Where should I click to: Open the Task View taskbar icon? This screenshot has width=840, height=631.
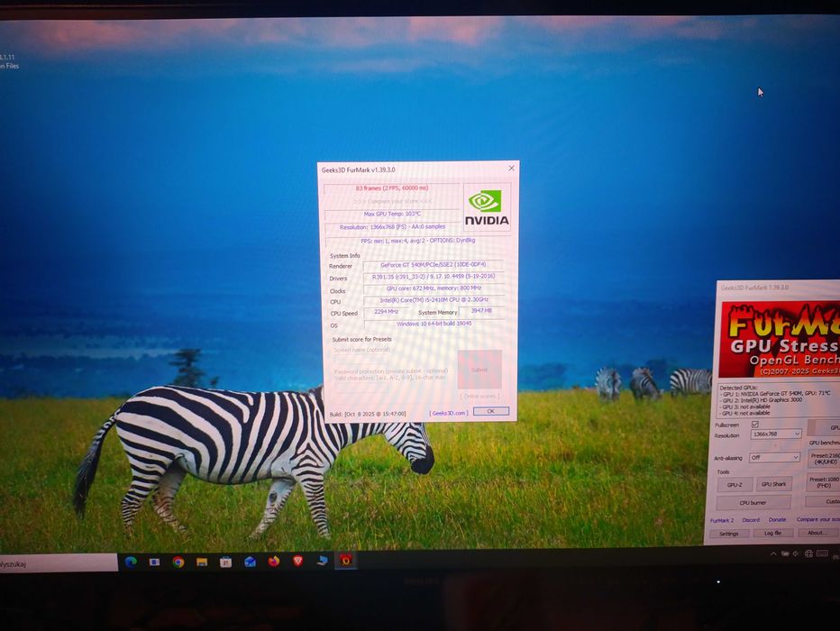154,562
